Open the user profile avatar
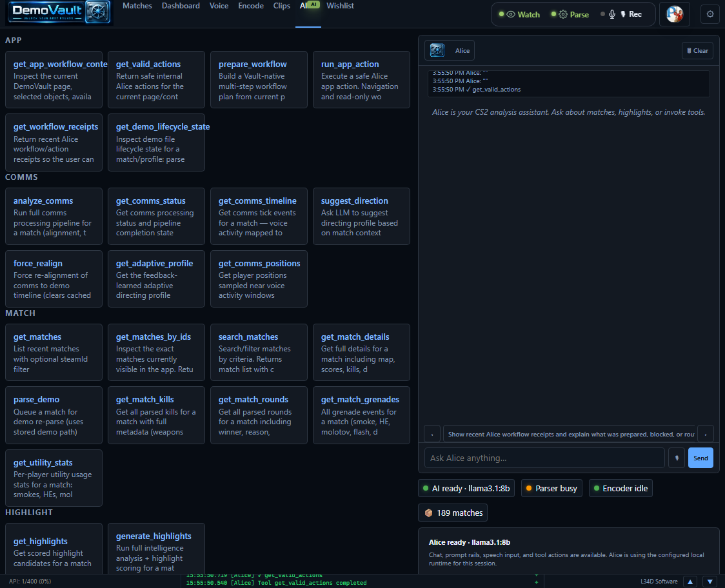This screenshot has width=725, height=588. pos(674,14)
